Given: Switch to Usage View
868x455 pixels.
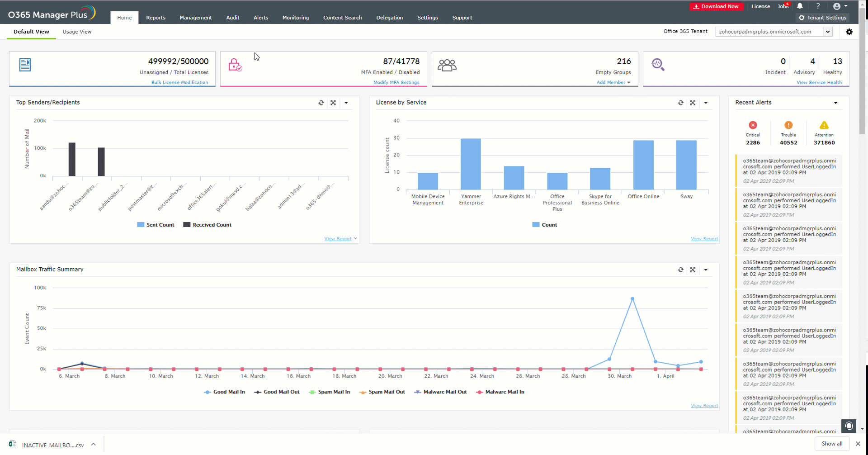Looking at the screenshot, I should pyautogui.click(x=77, y=32).
